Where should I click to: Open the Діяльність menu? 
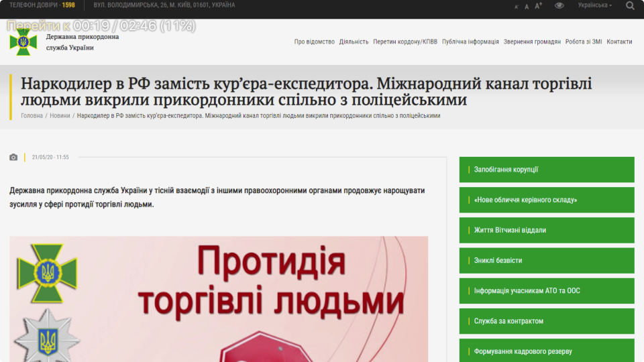[354, 42]
